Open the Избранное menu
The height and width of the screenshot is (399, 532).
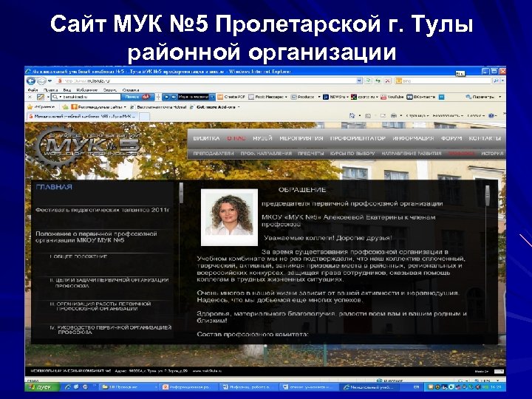(x=87, y=90)
